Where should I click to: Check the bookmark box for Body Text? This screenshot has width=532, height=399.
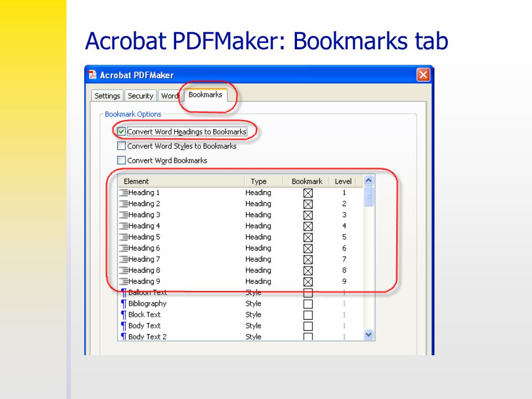point(308,326)
